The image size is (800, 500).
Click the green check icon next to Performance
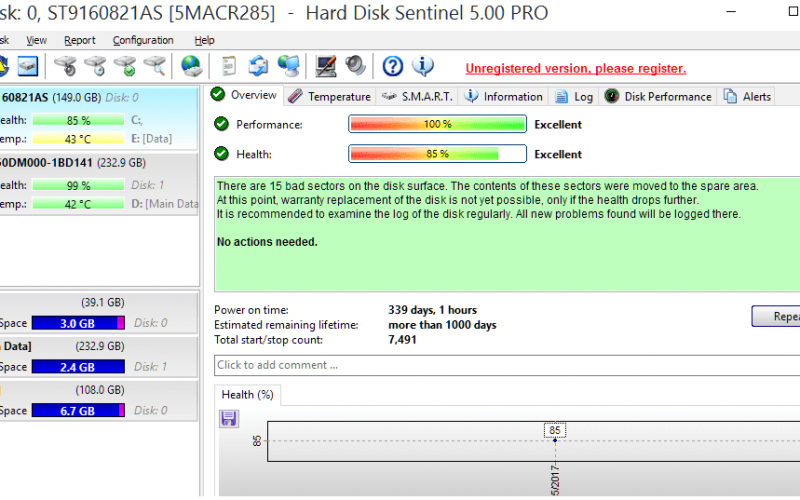[221, 124]
